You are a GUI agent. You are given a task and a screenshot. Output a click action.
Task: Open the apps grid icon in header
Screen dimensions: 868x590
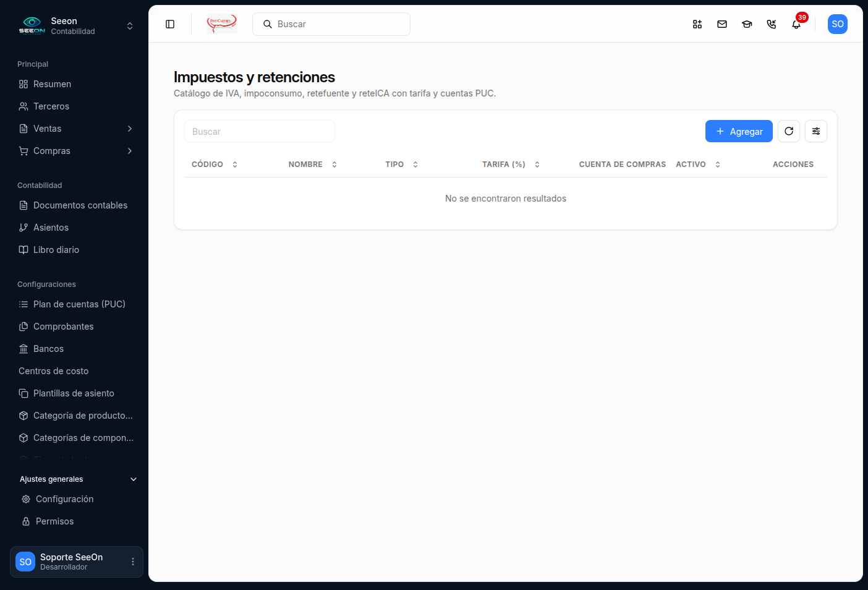(697, 24)
